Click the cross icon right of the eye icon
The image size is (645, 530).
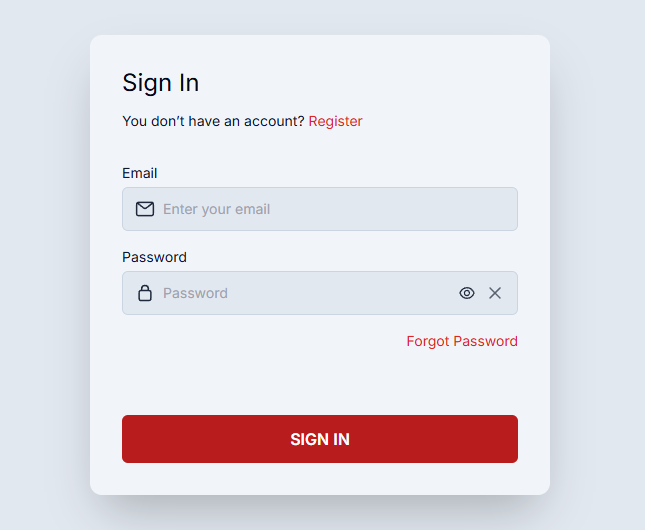tap(495, 293)
